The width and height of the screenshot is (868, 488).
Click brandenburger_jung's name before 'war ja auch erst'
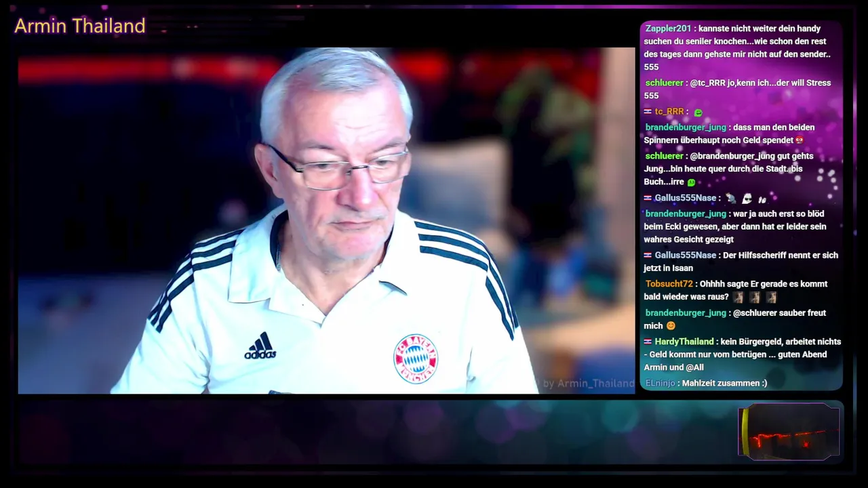tap(686, 213)
